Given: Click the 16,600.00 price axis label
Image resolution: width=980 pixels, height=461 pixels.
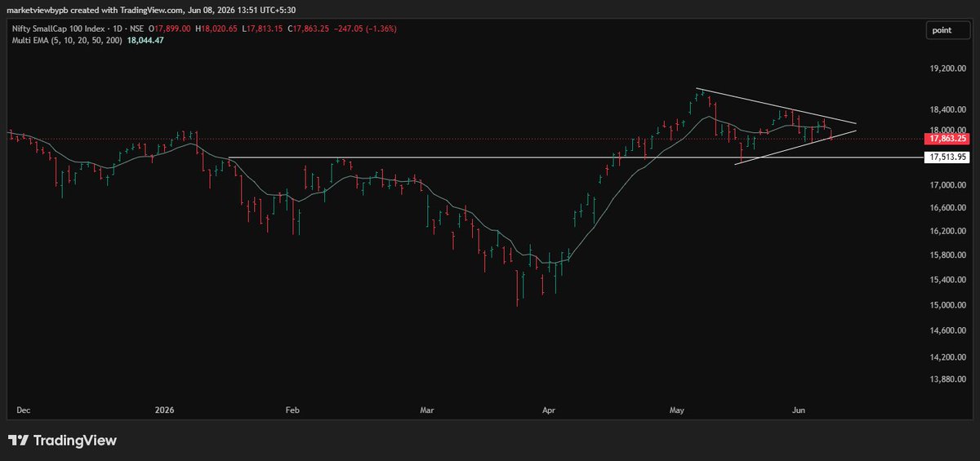Looking at the screenshot, I should (949, 208).
